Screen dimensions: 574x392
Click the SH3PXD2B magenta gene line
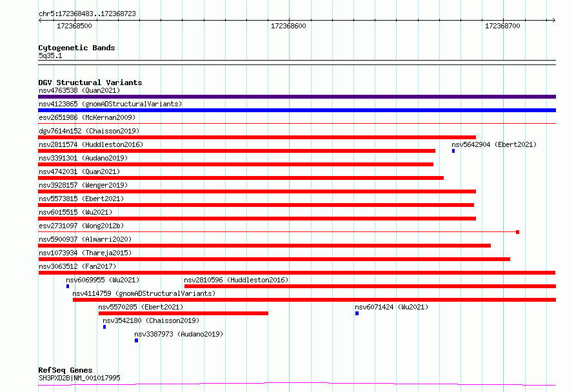pyautogui.click(x=297, y=384)
